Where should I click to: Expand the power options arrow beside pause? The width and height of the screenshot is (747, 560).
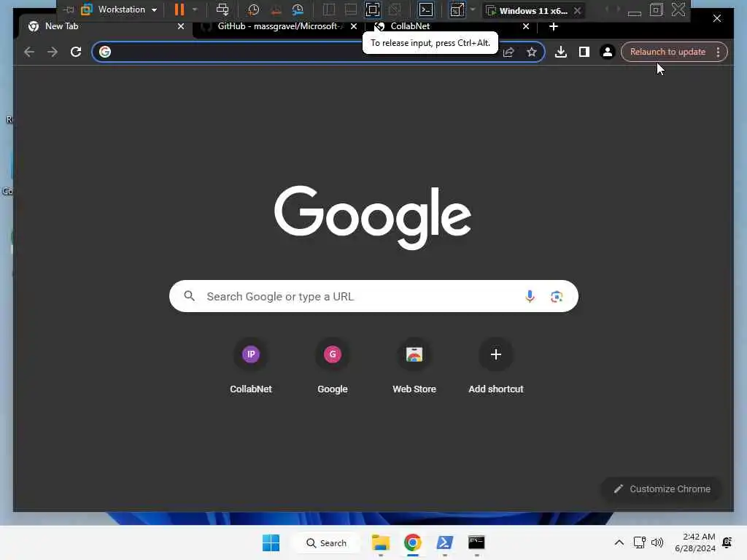194,9
